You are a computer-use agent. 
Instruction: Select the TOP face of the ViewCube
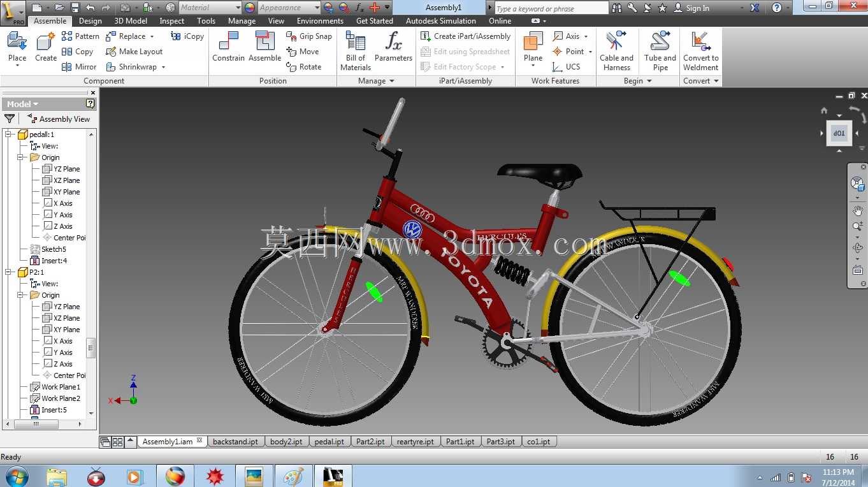839,133
